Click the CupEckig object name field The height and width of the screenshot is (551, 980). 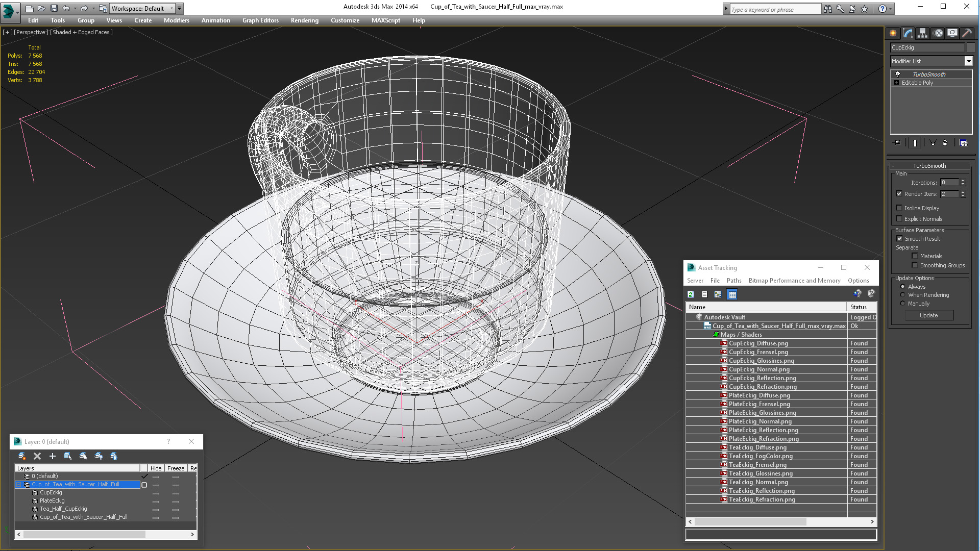tap(927, 47)
